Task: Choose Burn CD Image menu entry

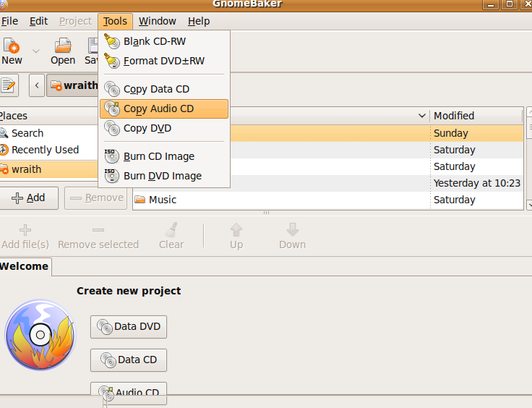Action: click(164, 156)
